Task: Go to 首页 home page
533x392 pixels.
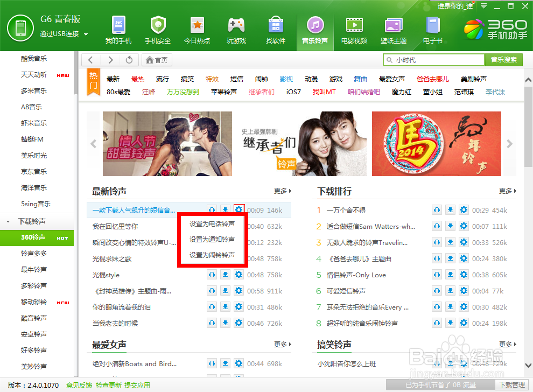Action: pyautogui.click(x=157, y=60)
